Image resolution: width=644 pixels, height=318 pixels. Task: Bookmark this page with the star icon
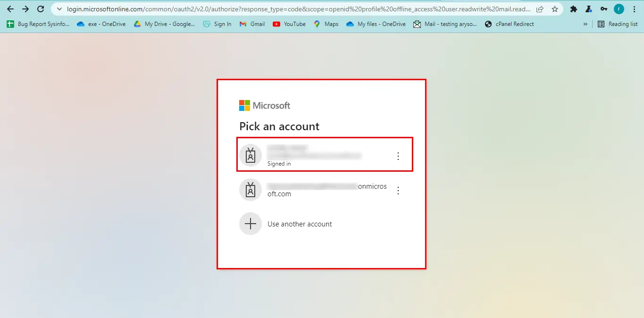(x=555, y=9)
